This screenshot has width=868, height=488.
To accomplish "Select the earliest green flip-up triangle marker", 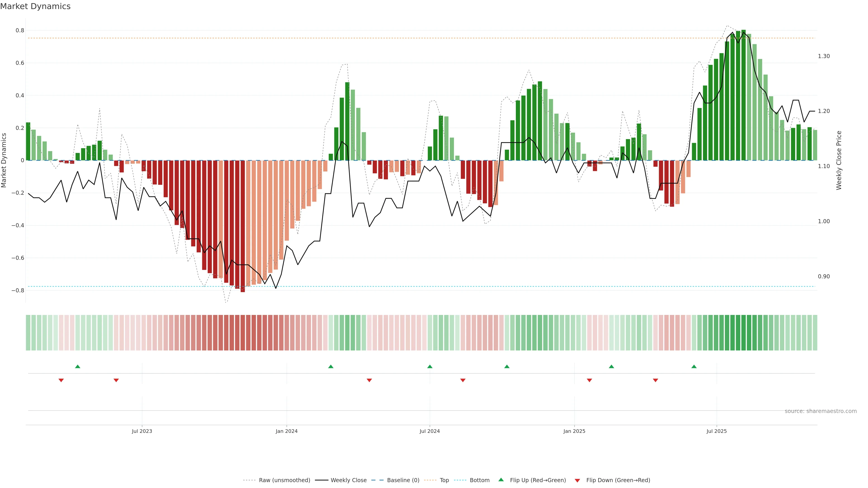I will (78, 366).
